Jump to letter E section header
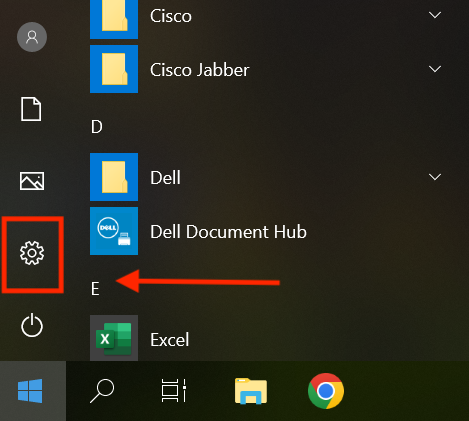 [95, 289]
